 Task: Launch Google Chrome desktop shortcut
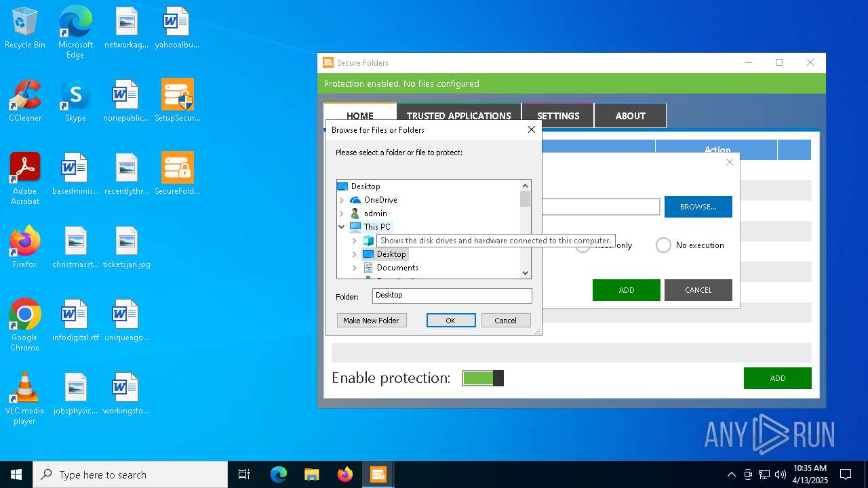25,325
